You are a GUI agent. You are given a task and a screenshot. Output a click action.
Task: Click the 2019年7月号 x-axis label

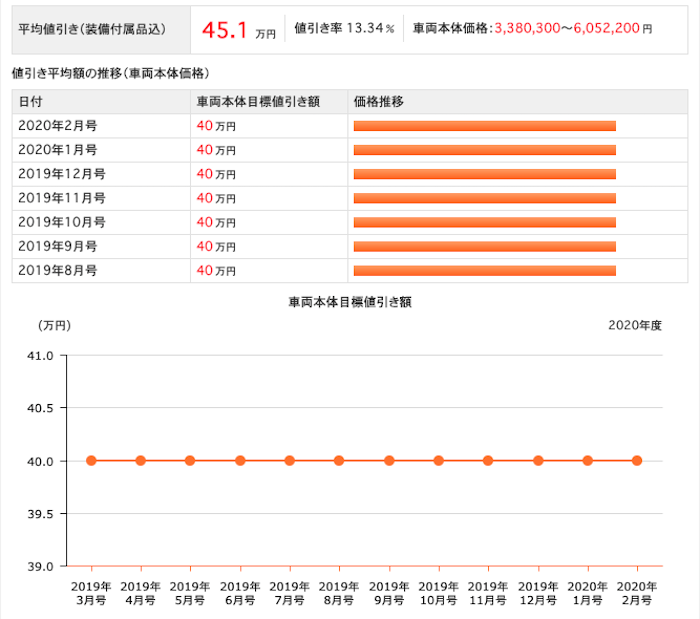click(x=290, y=594)
